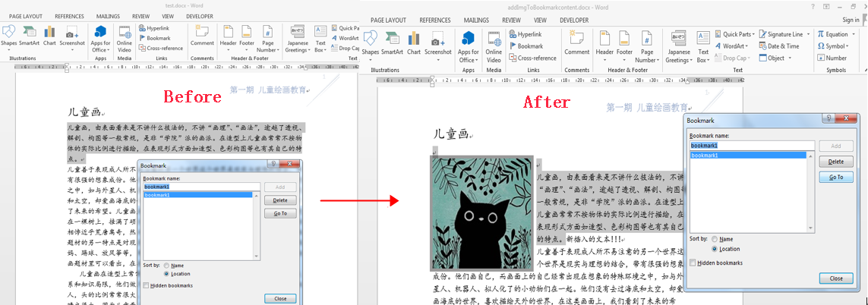Insert Date & Time in right Word window

pos(779,46)
